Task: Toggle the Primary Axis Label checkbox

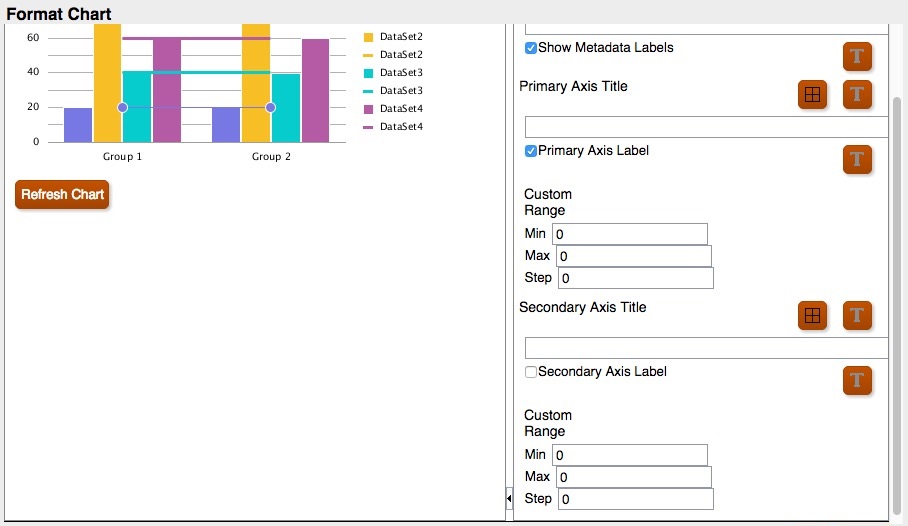Action: 530,151
